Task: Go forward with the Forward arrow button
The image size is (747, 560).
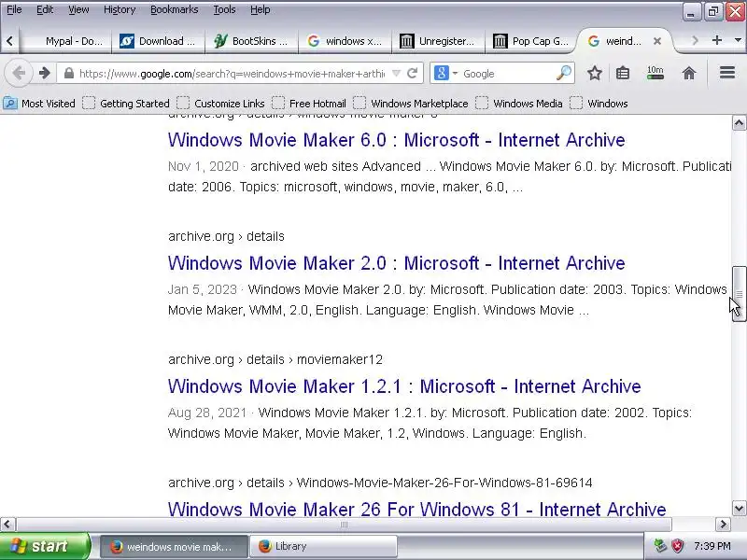Action: [x=44, y=74]
